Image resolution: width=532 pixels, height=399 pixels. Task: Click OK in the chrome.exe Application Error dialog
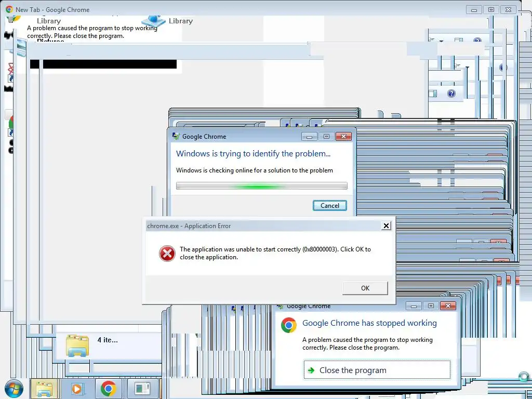point(365,288)
